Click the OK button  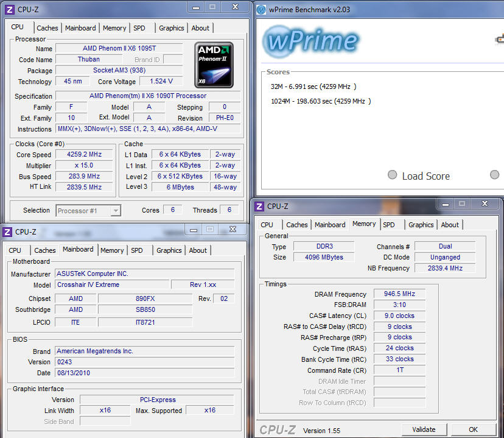pos(473,429)
